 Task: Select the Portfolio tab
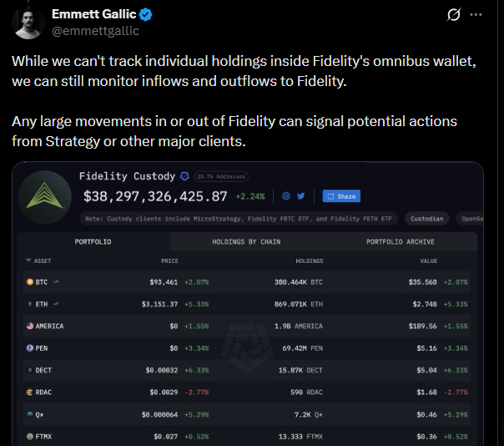coord(93,242)
